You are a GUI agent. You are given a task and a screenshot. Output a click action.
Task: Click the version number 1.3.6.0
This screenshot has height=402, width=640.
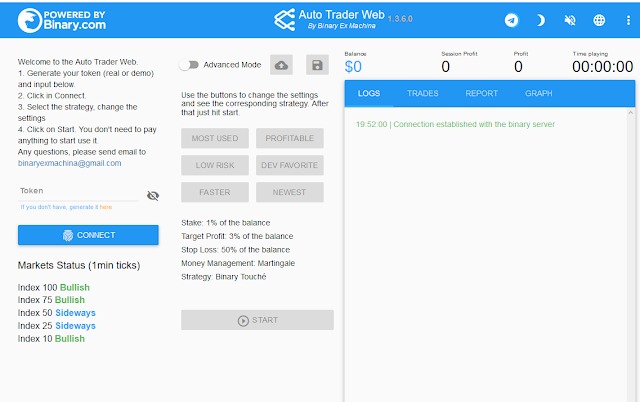(x=400, y=19)
